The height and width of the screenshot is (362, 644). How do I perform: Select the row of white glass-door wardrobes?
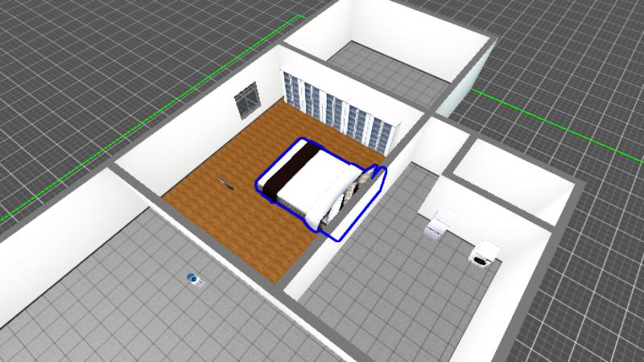(x=342, y=111)
